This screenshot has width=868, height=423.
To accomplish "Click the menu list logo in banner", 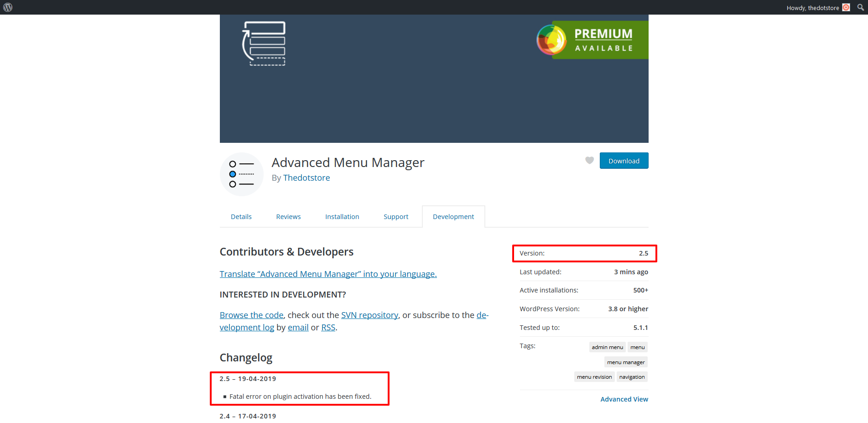I will point(264,43).
